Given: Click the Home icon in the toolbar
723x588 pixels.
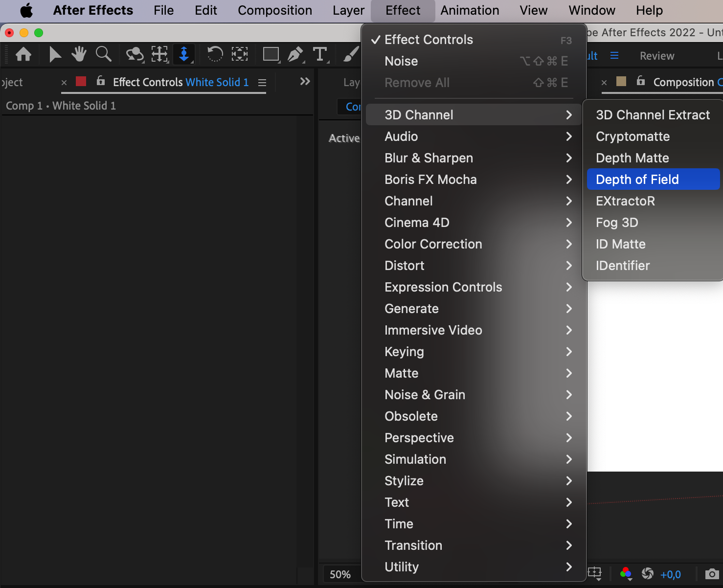Looking at the screenshot, I should click(23, 54).
